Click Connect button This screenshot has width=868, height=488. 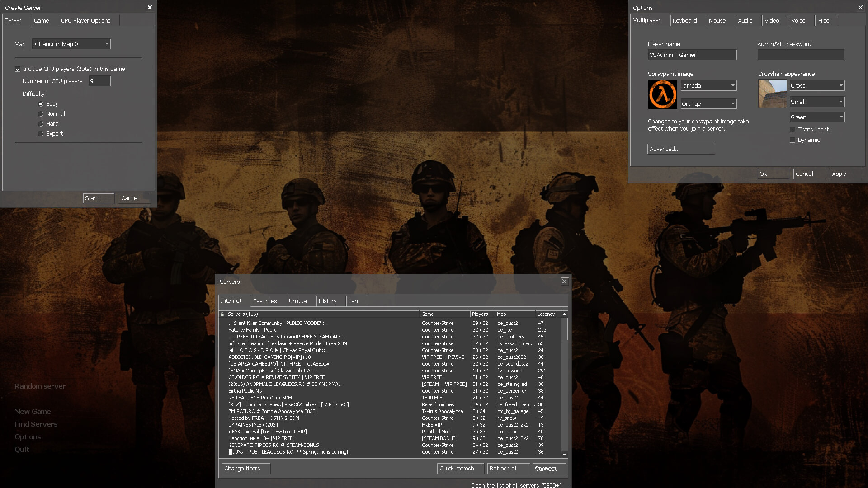[x=549, y=468]
